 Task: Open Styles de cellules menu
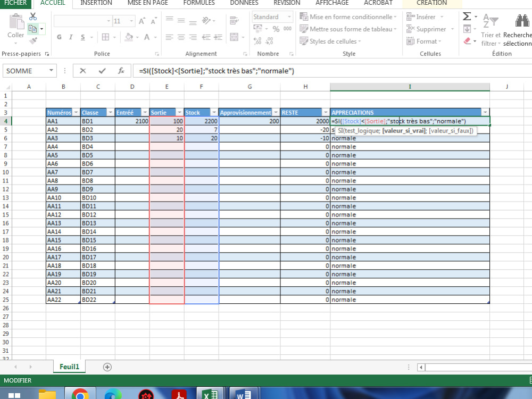click(x=330, y=41)
